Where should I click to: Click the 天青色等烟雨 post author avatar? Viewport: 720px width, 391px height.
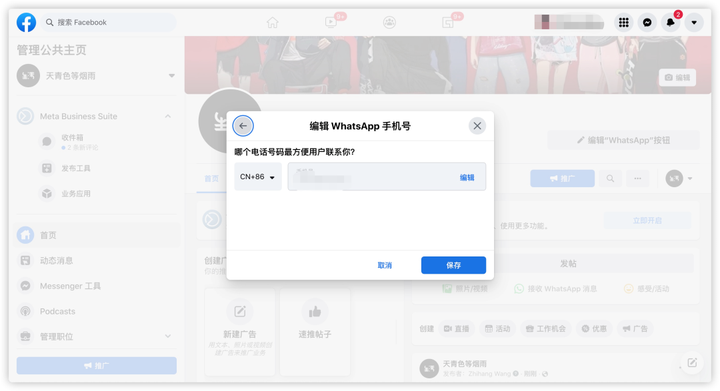pyautogui.click(x=429, y=369)
